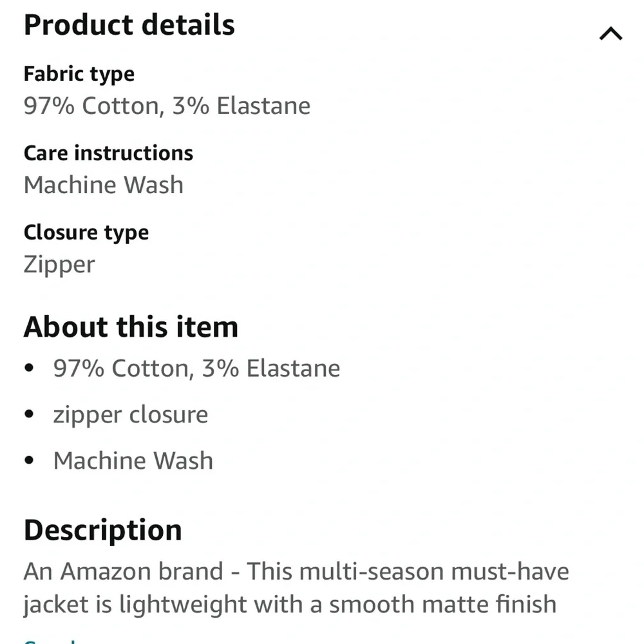Click the About this item heading

(131, 327)
